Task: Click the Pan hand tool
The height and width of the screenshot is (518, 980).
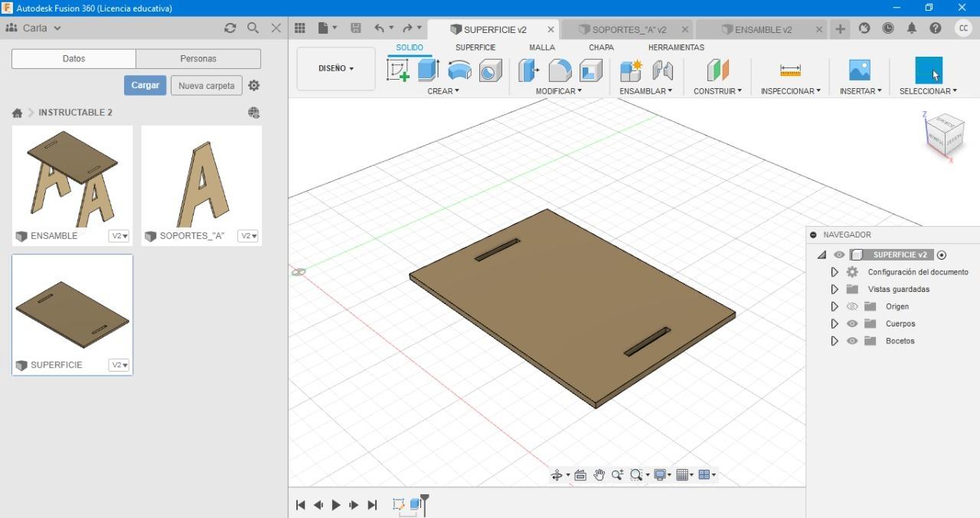Action: coord(599,475)
